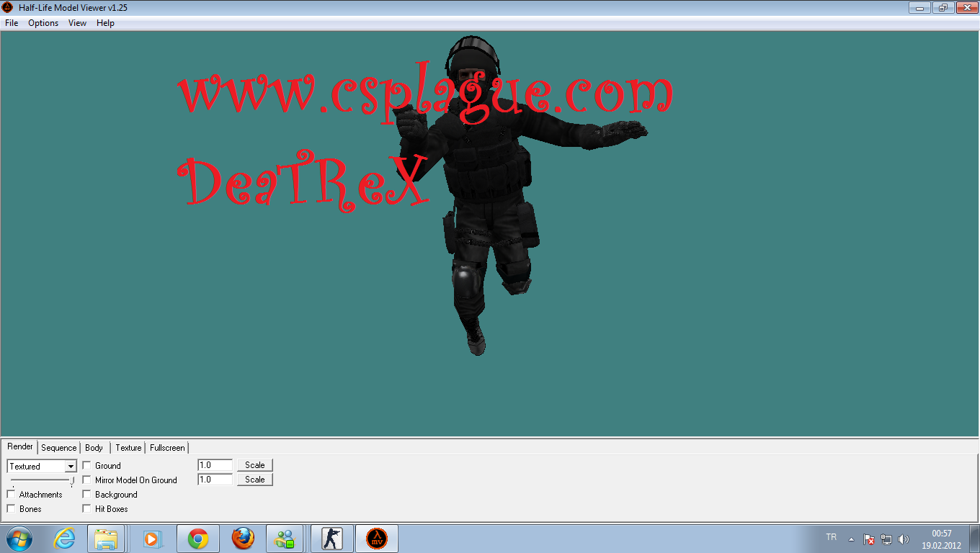Check Mirror Model On Ground

click(87, 480)
